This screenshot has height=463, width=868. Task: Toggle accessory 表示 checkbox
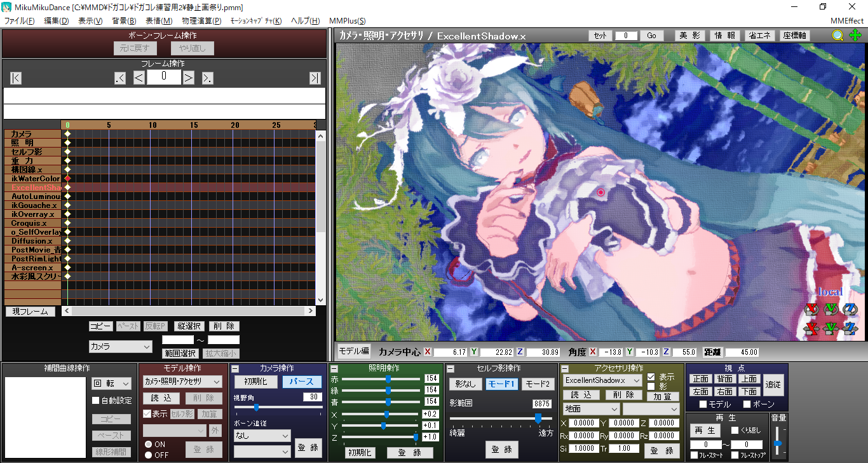pyautogui.click(x=651, y=377)
